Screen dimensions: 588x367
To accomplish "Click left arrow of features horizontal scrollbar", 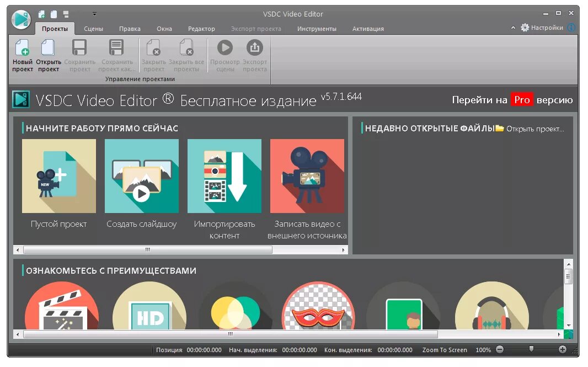I will pos(18,334).
